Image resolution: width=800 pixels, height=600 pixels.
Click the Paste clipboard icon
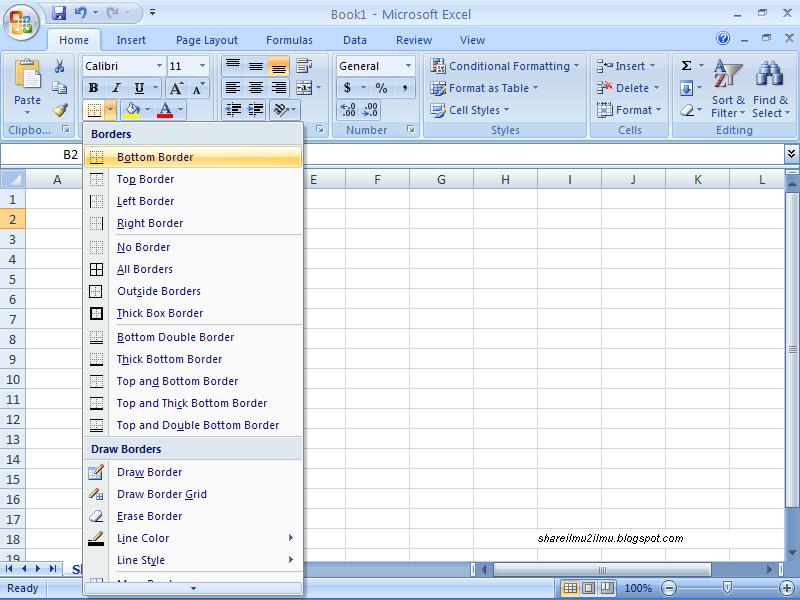28,75
